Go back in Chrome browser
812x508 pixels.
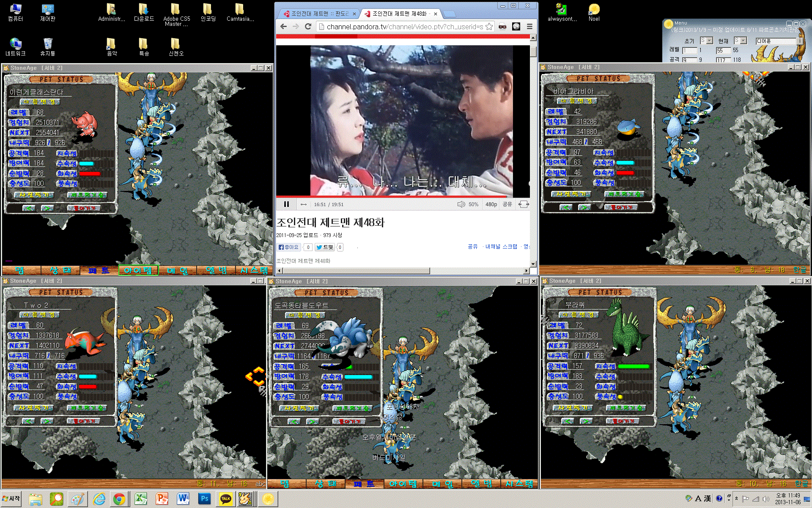pos(283,27)
